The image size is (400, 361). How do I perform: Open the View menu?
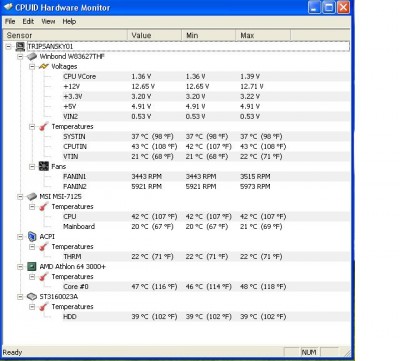(x=48, y=21)
